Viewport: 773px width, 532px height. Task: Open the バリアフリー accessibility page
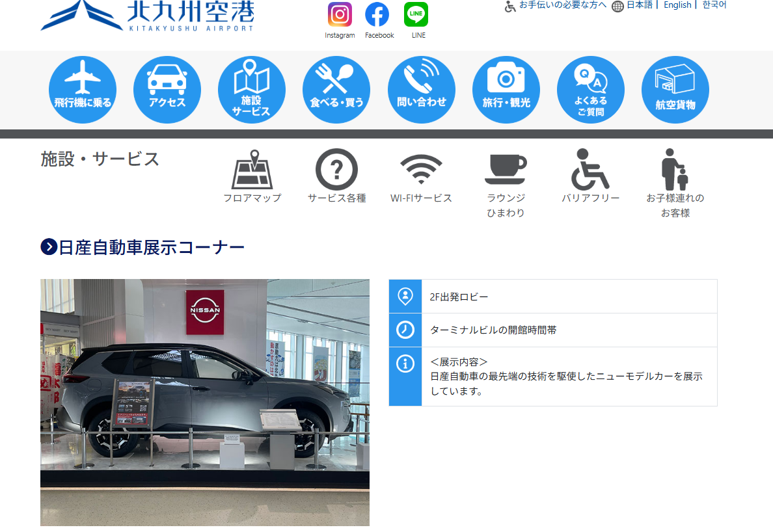pyautogui.click(x=590, y=176)
